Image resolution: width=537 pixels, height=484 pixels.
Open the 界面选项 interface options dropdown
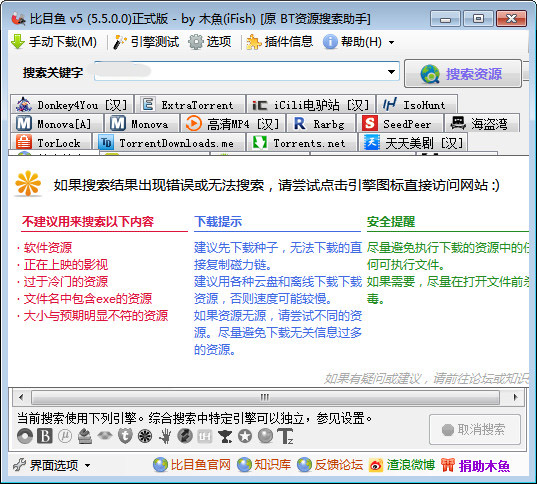51,465
